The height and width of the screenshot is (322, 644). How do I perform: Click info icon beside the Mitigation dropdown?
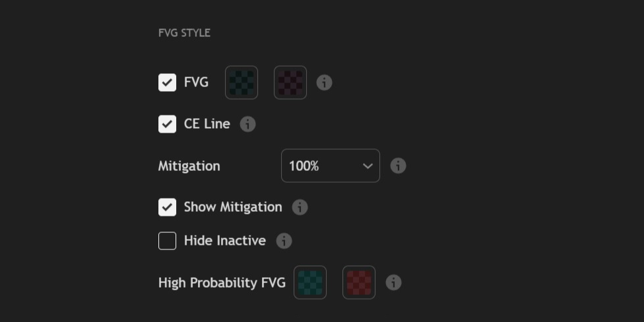pos(398,166)
